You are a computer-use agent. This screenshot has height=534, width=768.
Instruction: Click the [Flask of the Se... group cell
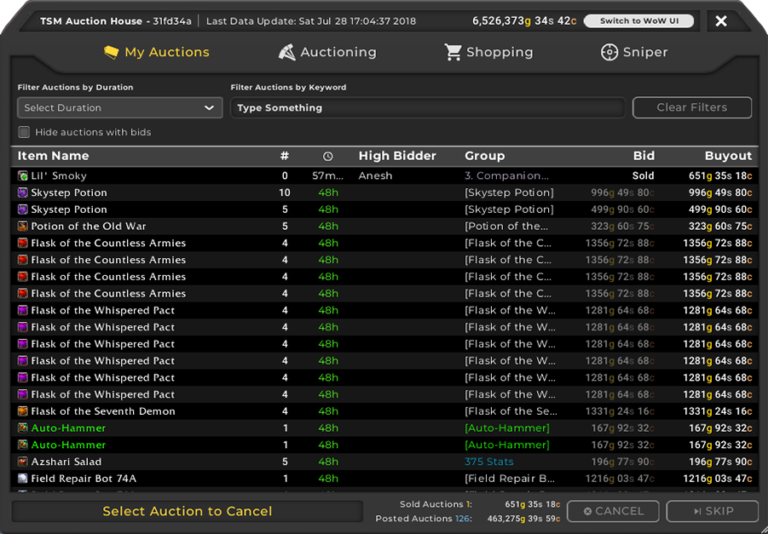click(510, 412)
